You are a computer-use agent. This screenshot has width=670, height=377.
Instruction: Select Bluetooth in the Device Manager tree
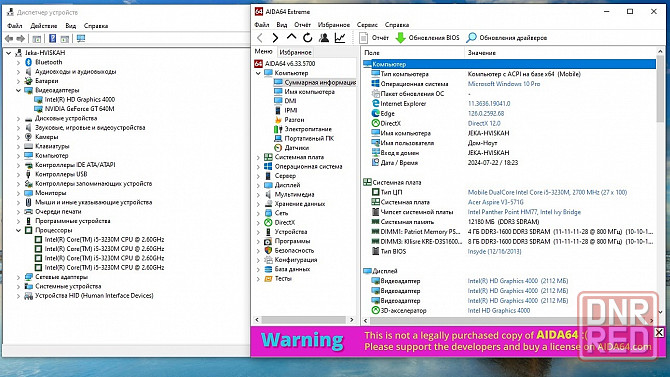pyautogui.click(x=49, y=62)
